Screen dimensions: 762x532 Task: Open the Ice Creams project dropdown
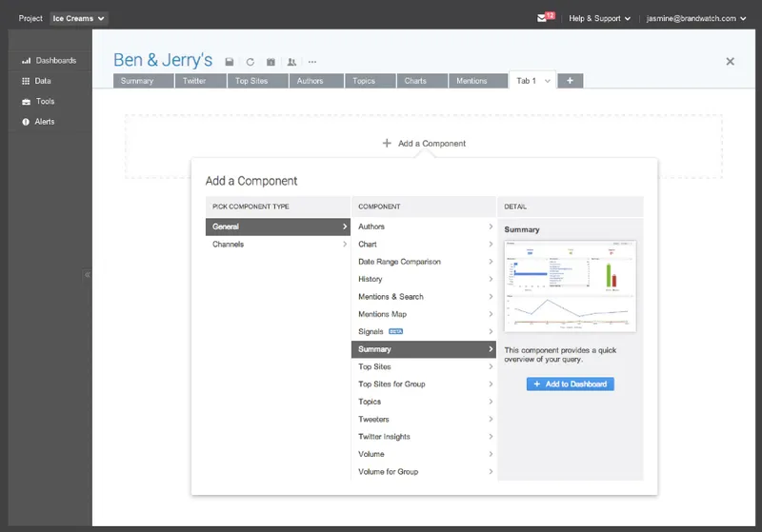[79, 18]
